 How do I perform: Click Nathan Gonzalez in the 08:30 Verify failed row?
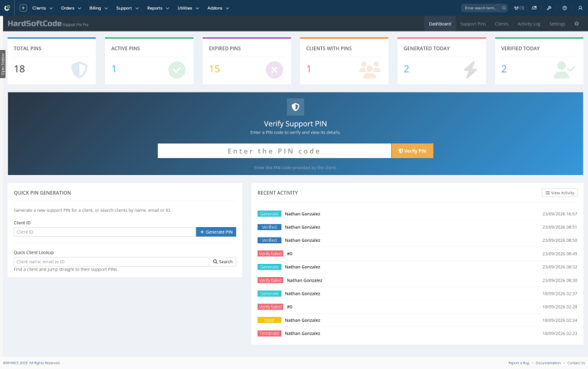(x=304, y=281)
